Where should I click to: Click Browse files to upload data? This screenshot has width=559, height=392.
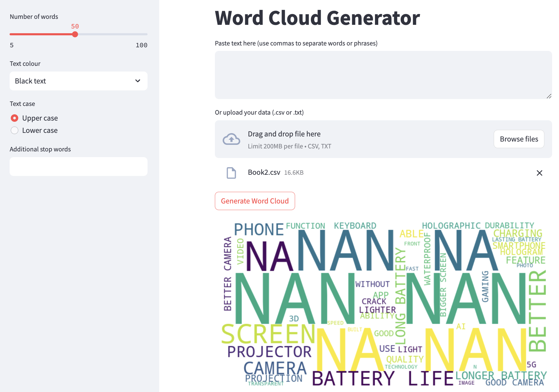click(x=519, y=139)
